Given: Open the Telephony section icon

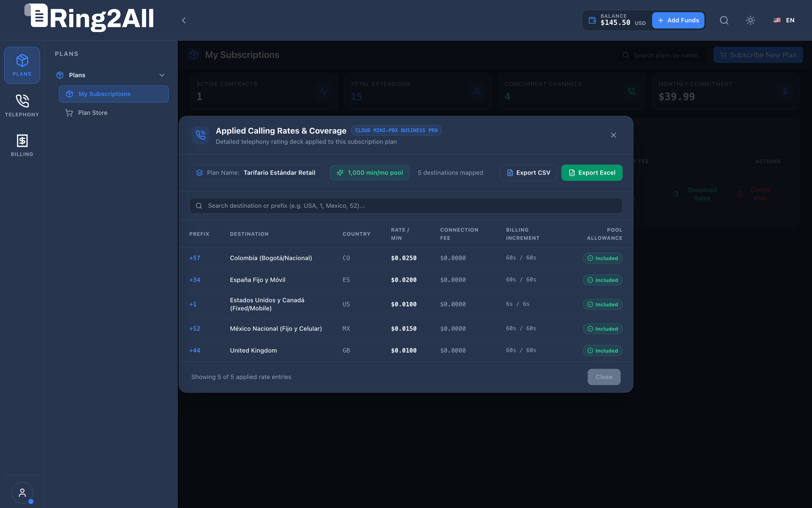Looking at the screenshot, I should [x=22, y=105].
